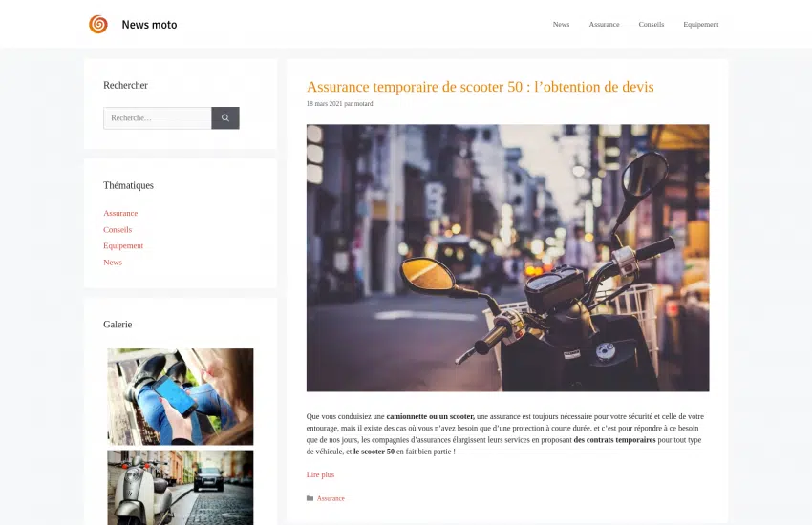
Task: Select Conseils under Thématiques
Action: tap(118, 230)
